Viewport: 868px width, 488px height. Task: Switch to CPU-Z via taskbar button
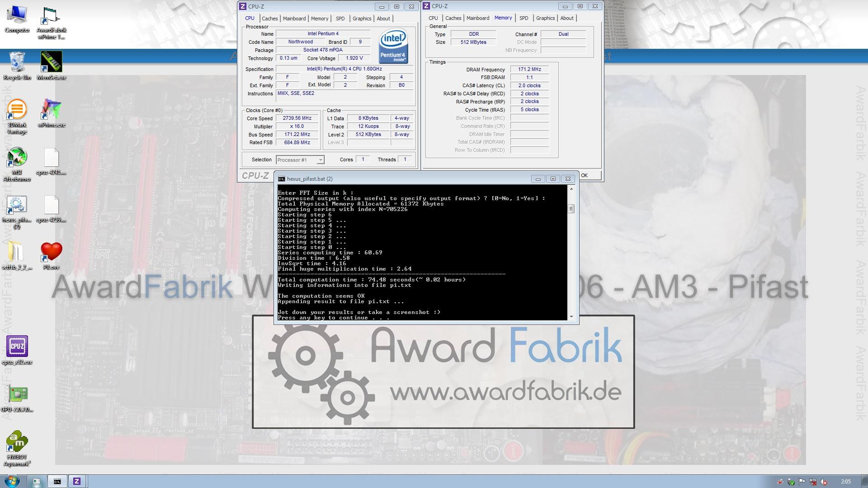pos(77,481)
